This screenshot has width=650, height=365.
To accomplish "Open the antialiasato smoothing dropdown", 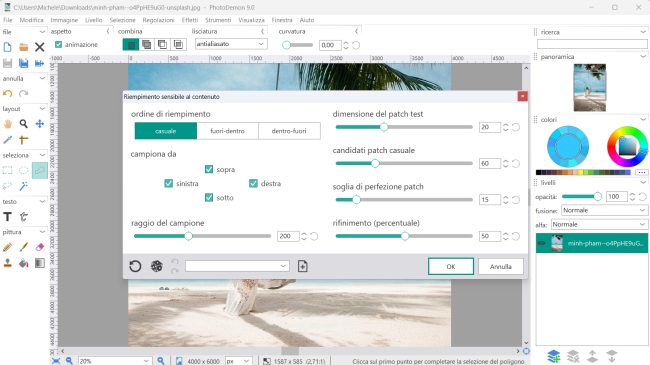I will point(231,44).
